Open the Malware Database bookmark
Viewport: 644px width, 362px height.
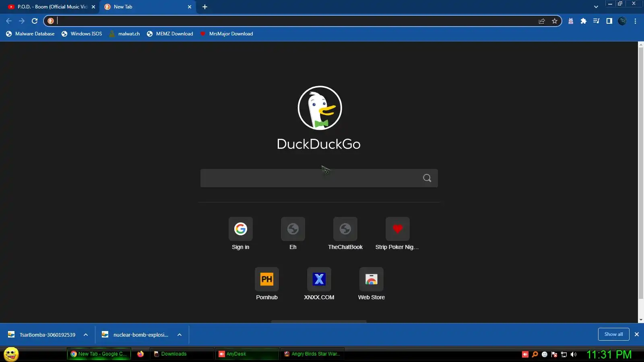click(x=30, y=34)
